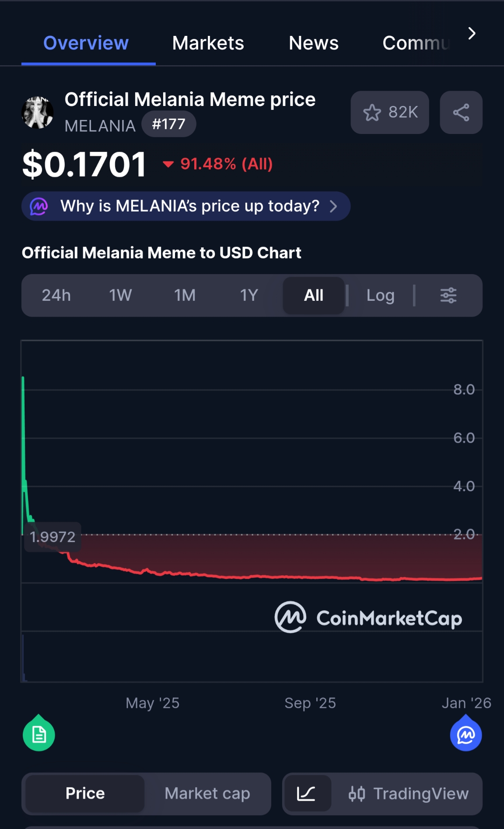504x829 pixels.
Task: Select Price chart mode
Action: click(x=85, y=794)
